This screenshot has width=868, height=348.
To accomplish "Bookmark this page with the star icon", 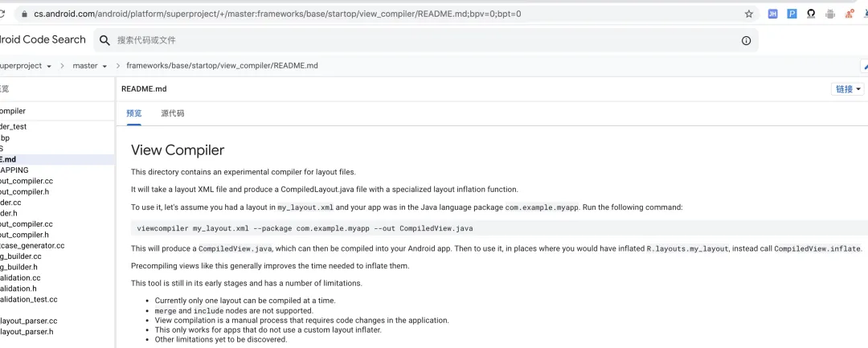I will [x=748, y=14].
